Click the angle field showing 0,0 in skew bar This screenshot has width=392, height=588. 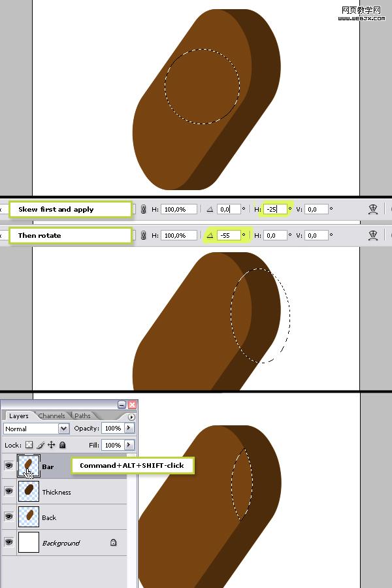pos(229,209)
